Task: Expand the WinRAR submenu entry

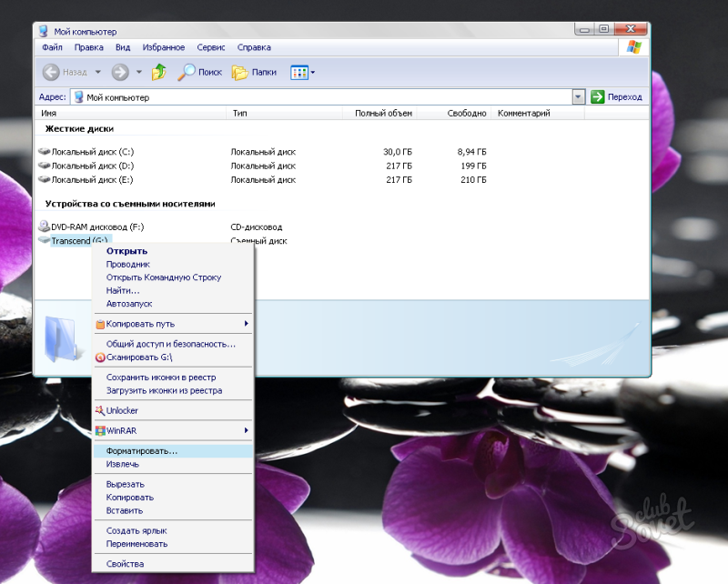Action: [x=173, y=430]
